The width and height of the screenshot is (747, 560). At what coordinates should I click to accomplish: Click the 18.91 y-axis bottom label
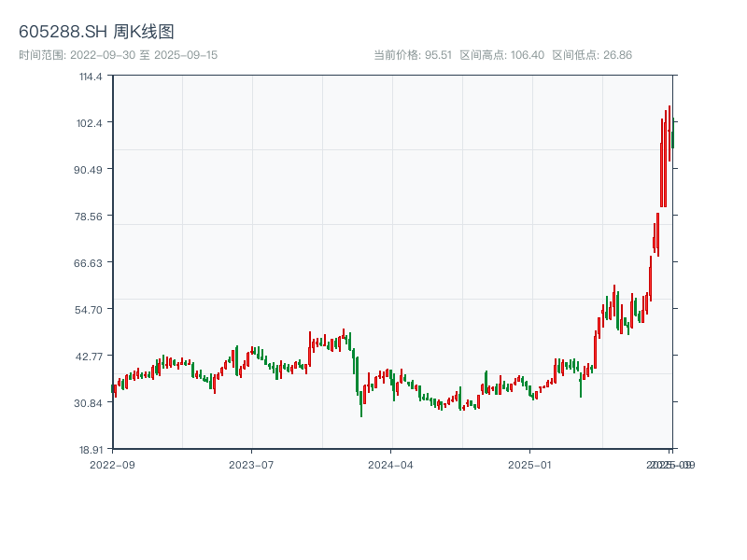(91, 449)
